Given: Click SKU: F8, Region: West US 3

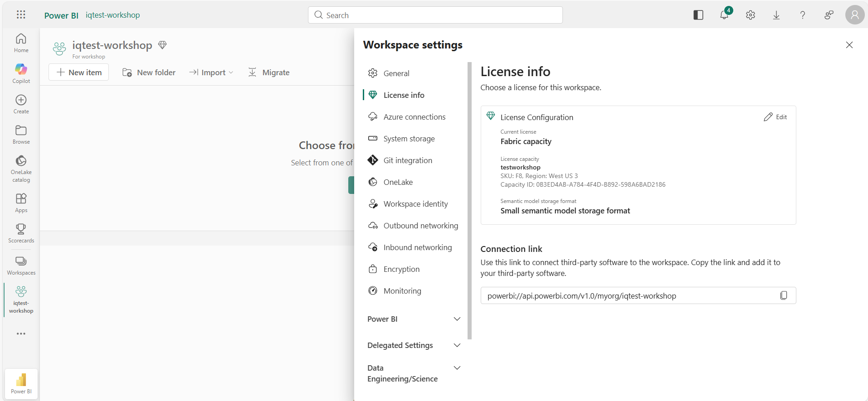Looking at the screenshot, I should point(539,176).
